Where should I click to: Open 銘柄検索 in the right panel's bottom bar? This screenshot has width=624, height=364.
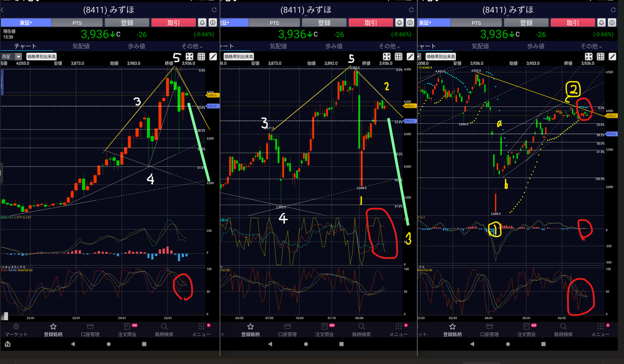tap(564, 330)
